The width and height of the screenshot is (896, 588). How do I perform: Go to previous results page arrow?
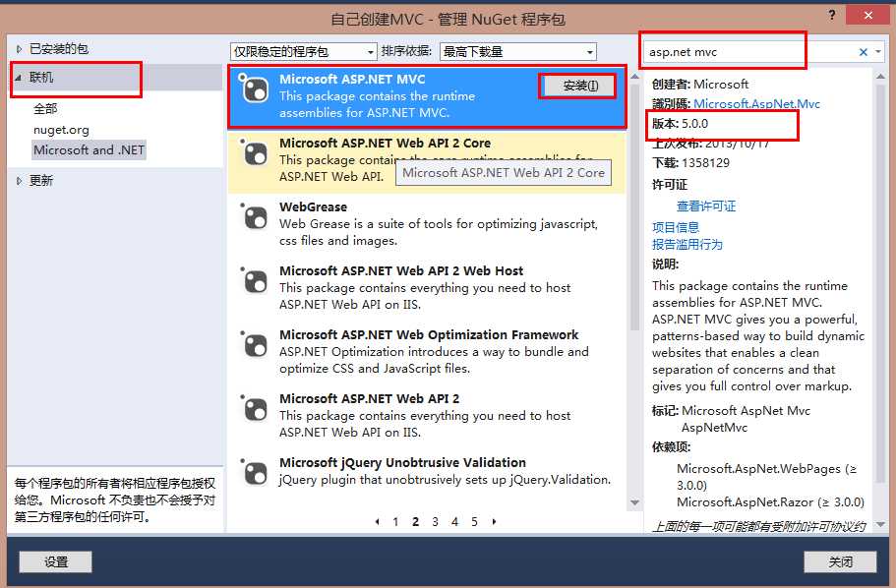click(377, 522)
